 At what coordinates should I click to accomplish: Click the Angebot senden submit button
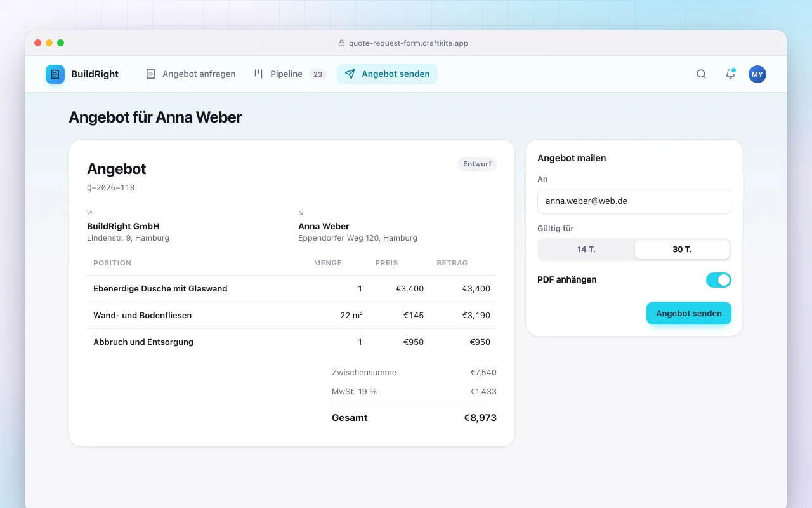(689, 314)
